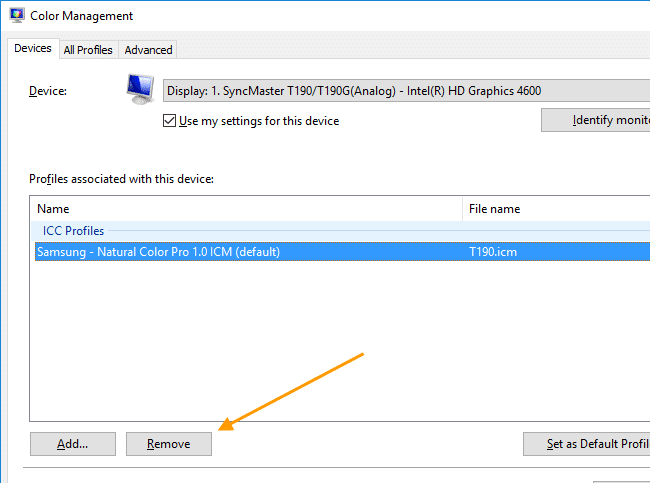Click the Identify monitors button

(596, 120)
